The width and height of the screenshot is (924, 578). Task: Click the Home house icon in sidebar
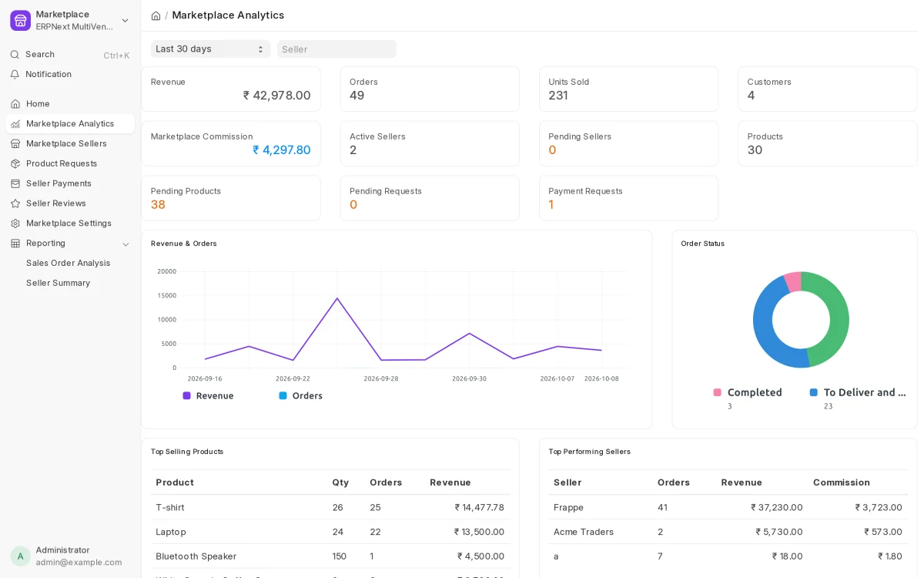[x=15, y=104]
